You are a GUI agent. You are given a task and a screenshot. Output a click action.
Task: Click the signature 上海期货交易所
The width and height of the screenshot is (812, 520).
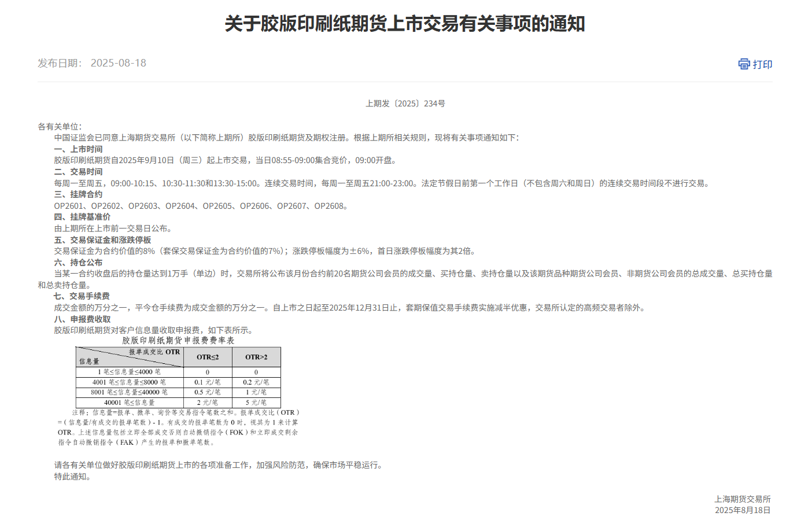point(743,499)
